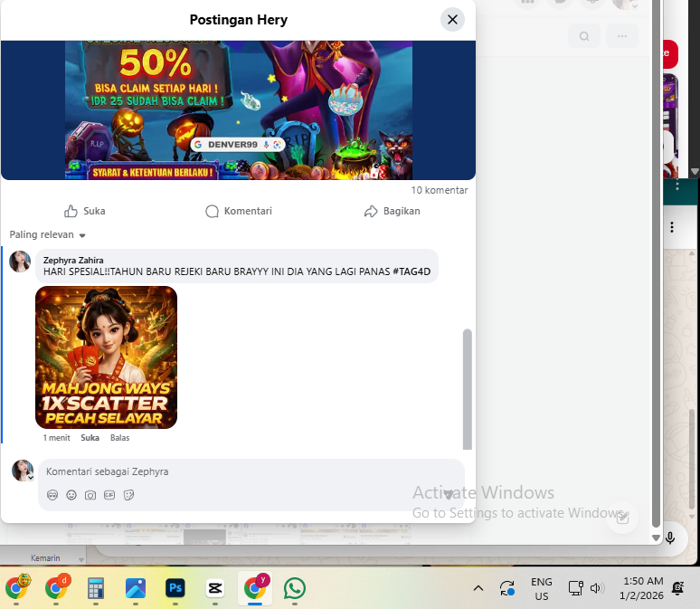
Task: Click the DENVER99 promo post image
Action: pos(239,109)
